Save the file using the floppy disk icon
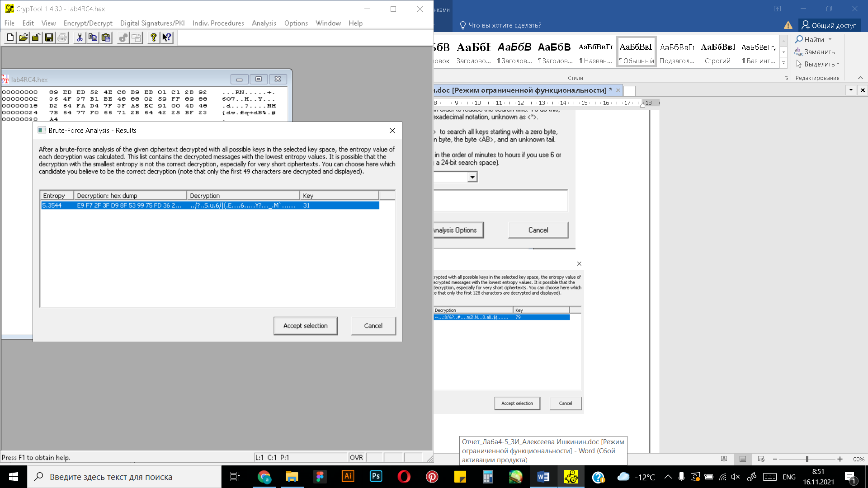 click(49, 38)
